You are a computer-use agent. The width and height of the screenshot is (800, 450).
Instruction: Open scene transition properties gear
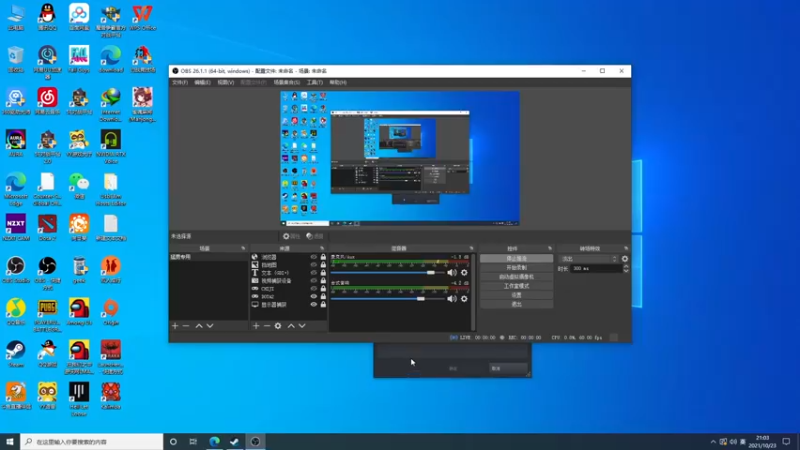coord(625,259)
